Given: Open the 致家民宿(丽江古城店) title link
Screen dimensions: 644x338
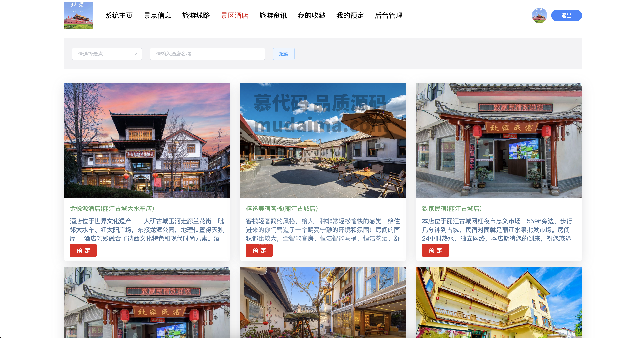Looking at the screenshot, I should [x=451, y=208].
